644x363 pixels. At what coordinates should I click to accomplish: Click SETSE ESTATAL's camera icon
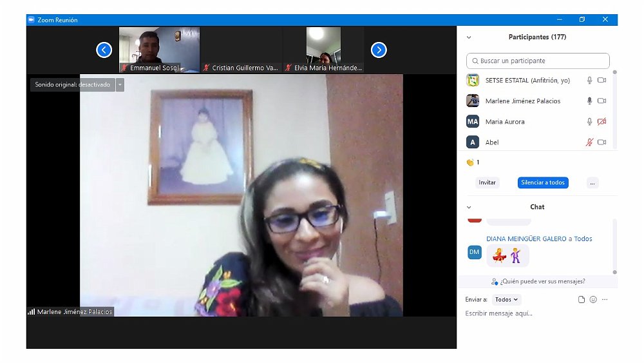[x=602, y=81]
